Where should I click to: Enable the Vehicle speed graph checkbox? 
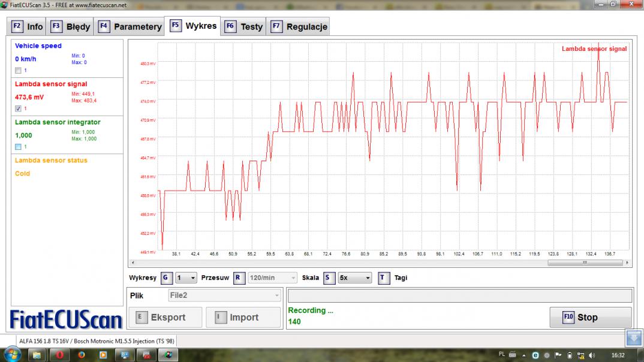click(18, 70)
